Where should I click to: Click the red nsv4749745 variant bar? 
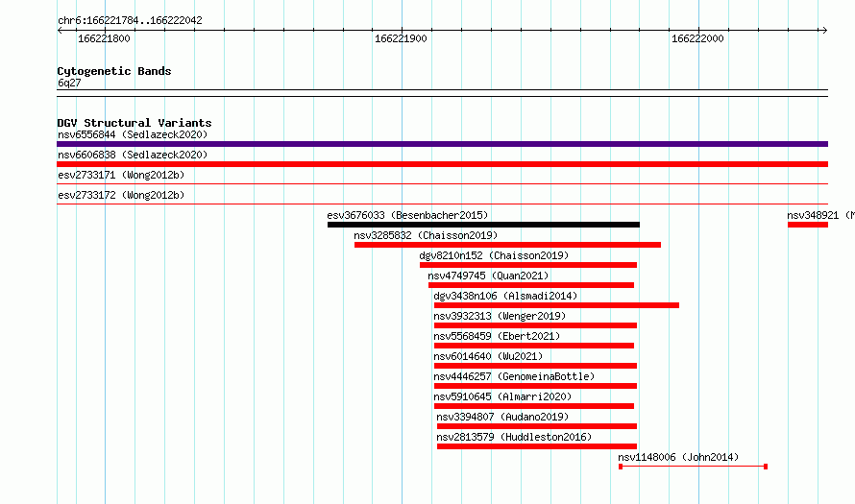point(531,285)
